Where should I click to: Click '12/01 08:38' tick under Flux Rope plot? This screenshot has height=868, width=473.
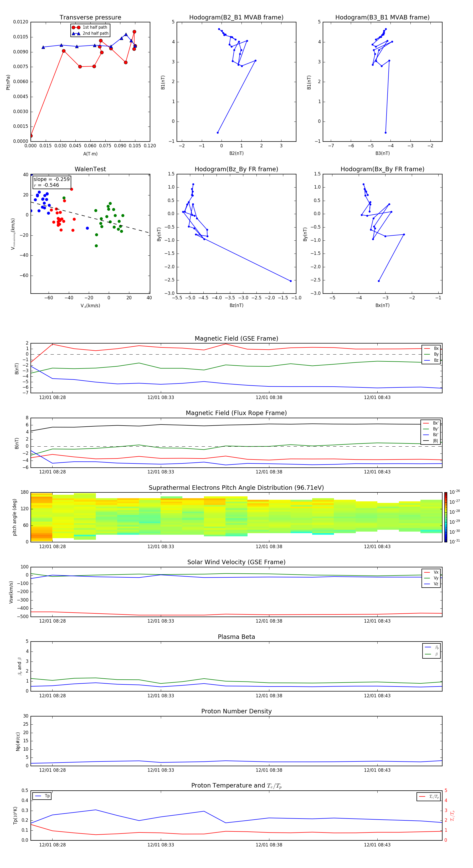pos(269,472)
